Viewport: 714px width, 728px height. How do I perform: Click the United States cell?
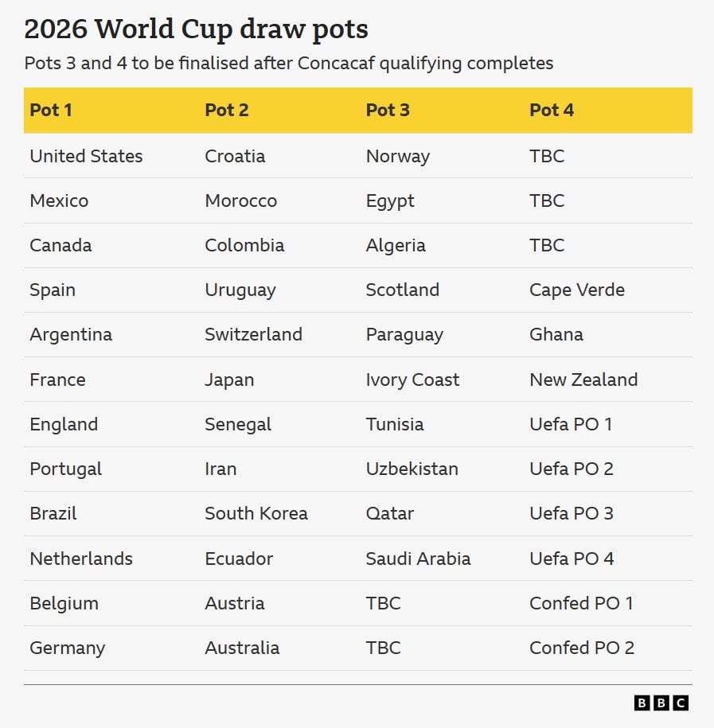coord(87,156)
